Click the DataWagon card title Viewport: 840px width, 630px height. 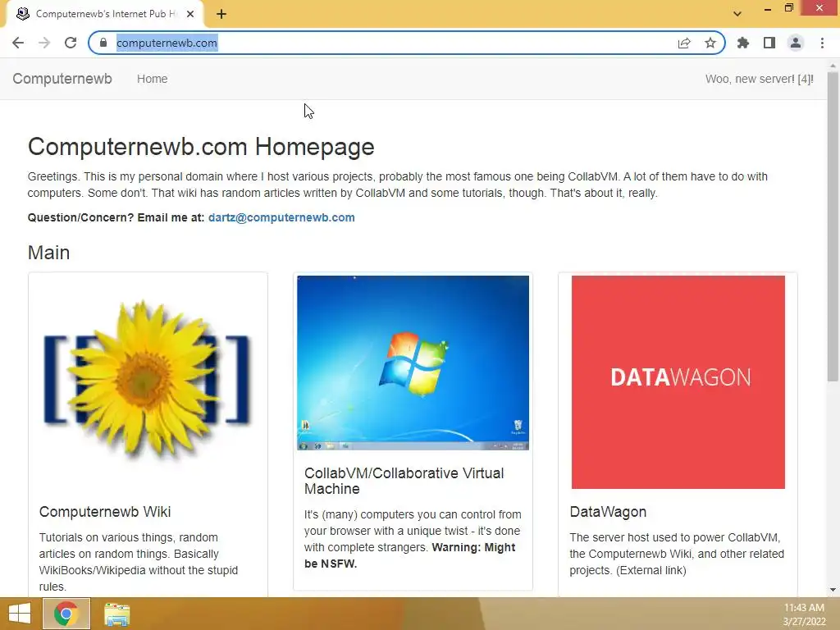point(608,512)
